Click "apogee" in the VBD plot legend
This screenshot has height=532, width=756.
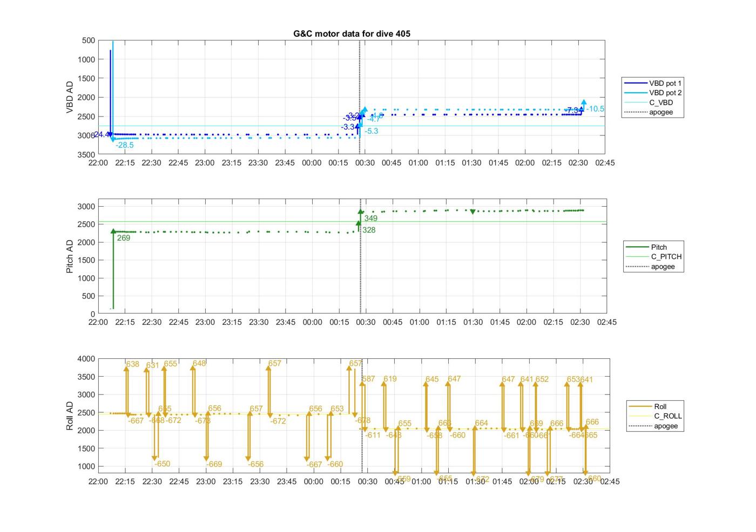(x=652, y=112)
